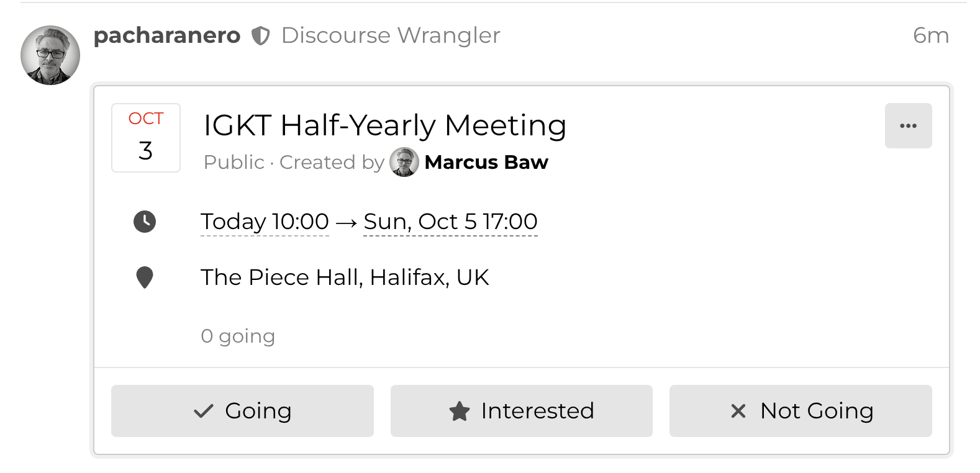This screenshot has height=473, width=980.
Task: Click the Discourse Wrangler user title
Action: coord(391,35)
